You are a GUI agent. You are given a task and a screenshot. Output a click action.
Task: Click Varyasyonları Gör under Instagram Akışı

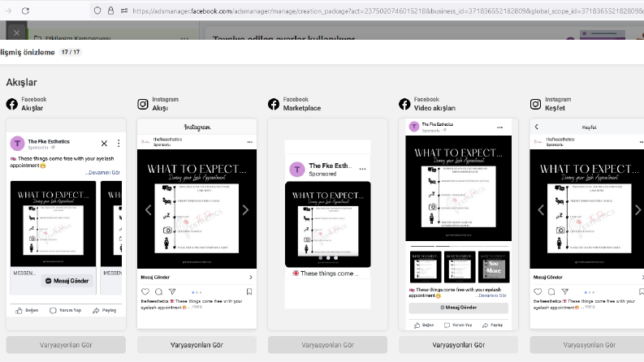point(197,345)
